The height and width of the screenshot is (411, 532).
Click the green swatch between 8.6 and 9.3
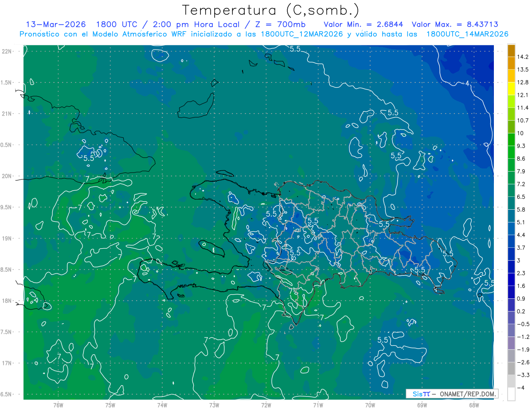tap(511, 153)
